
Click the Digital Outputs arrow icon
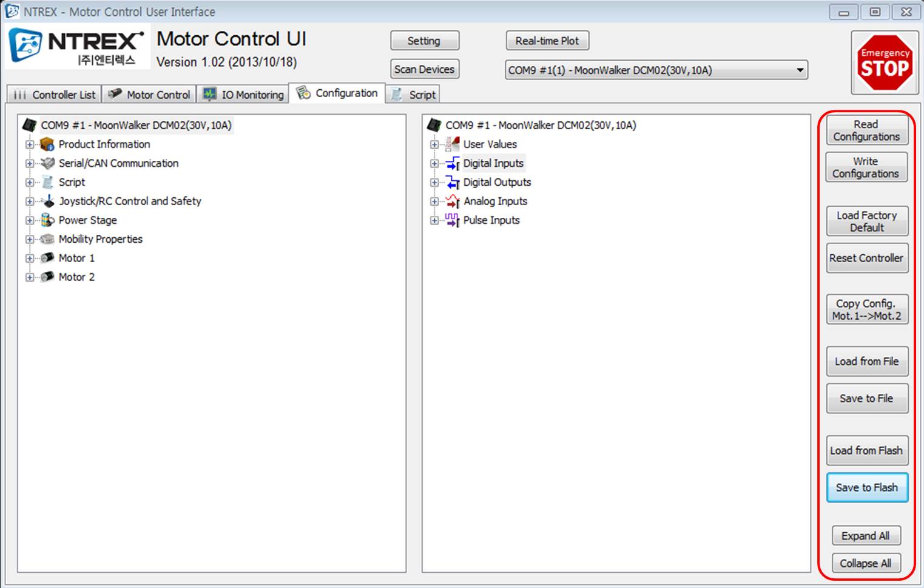pos(453,182)
